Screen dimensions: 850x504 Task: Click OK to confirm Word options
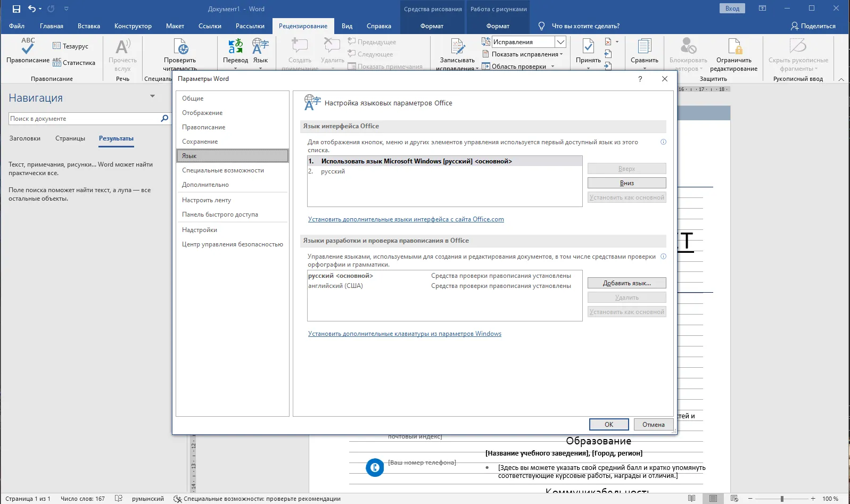(608, 425)
